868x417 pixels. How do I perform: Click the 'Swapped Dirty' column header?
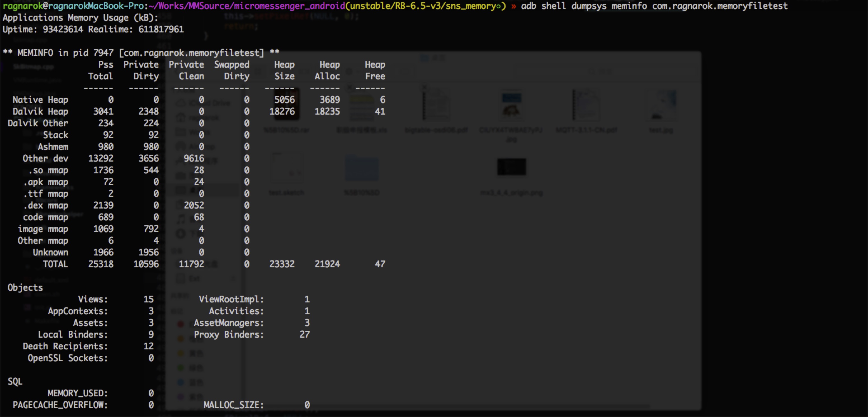(232, 70)
